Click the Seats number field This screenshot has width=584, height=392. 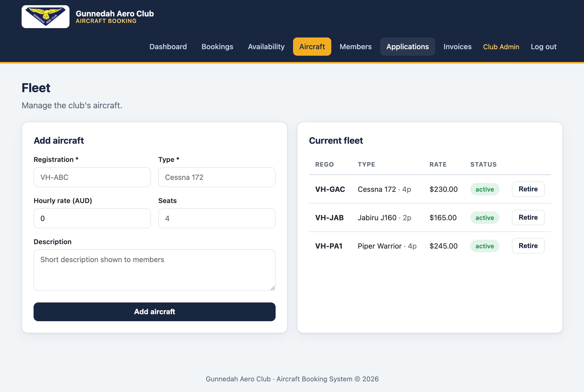pos(217,218)
